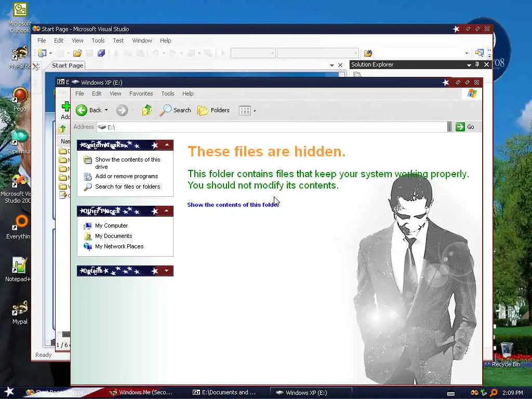Click the Show the contents of this folder link
The width and height of the screenshot is (532, 399).
tap(233, 205)
